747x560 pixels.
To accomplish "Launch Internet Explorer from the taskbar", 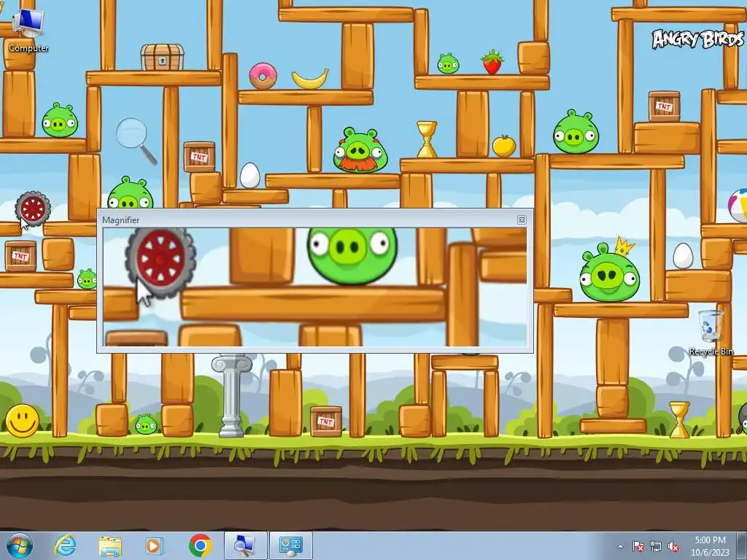I will [65, 545].
